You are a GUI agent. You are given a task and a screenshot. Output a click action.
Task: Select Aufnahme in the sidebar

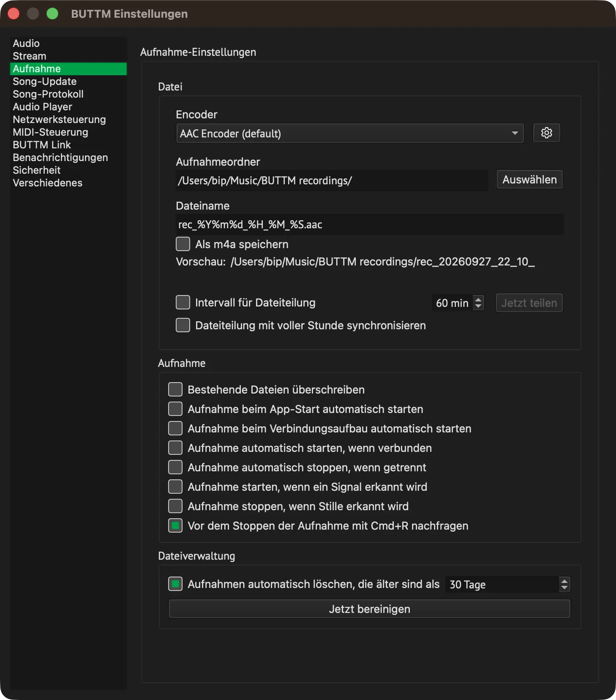[x=68, y=68]
